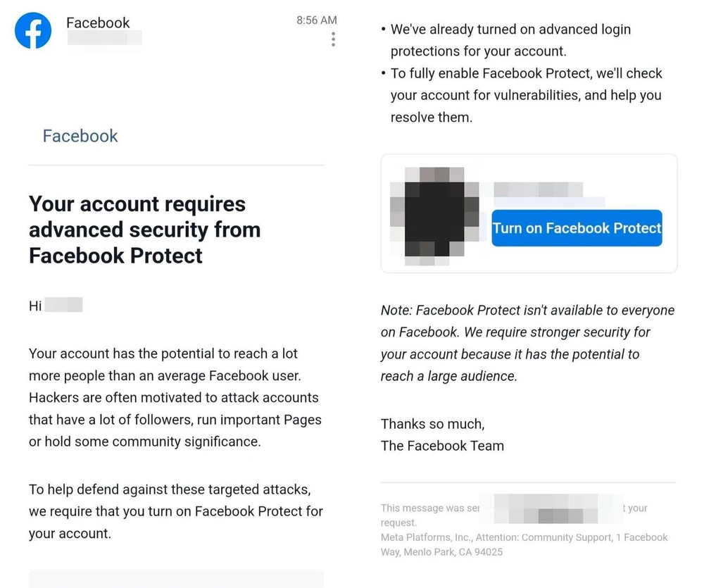Open the blue "Facebook" header link
The image size is (704, 588).
(80, 136)
